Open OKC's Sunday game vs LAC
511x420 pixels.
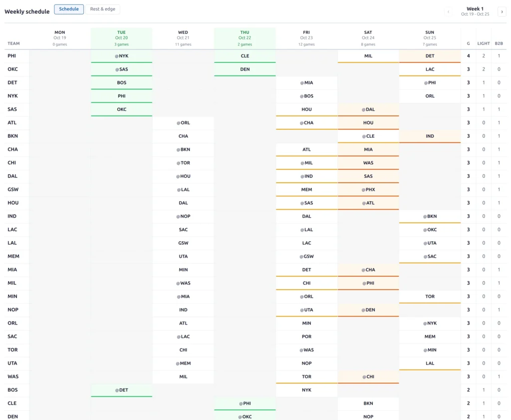click(430, 69)
